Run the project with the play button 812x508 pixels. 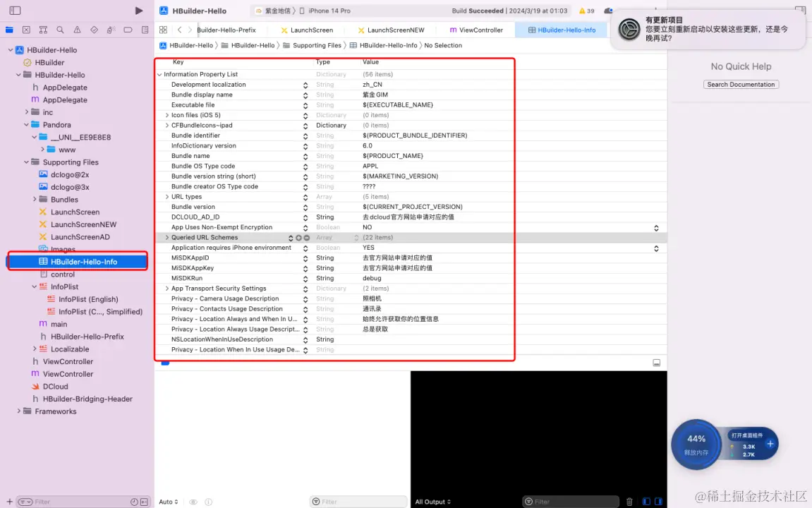[139, 11]
